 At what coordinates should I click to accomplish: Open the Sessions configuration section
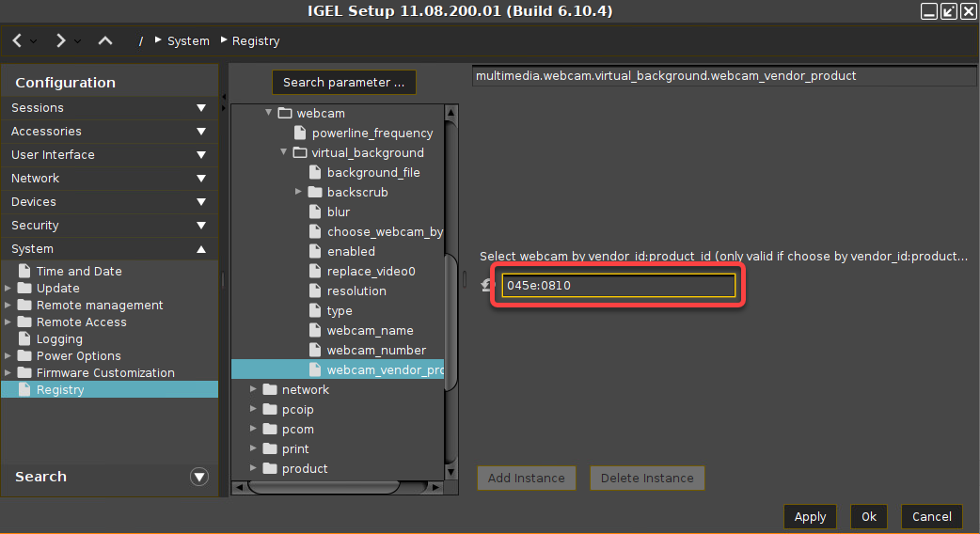[x=109, y=108]
